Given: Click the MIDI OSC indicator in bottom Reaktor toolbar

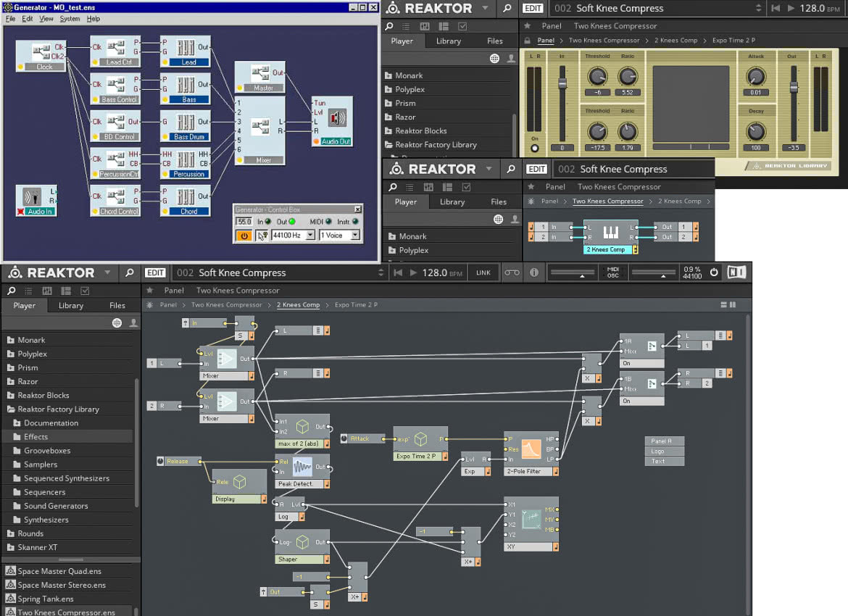Looking at the screenshot, I should [612, 272].
